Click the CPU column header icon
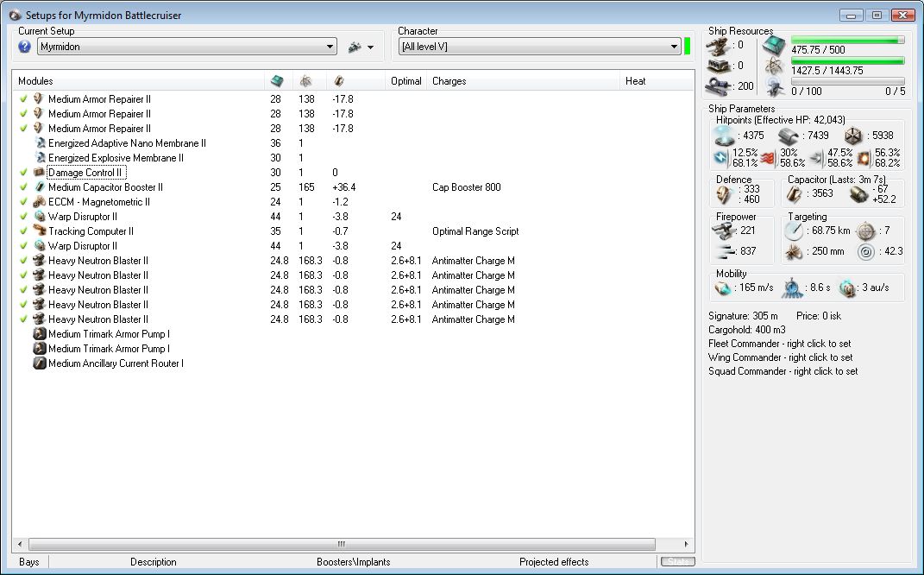The width and height of the screenshot is (924, 575). click(276, 81)
